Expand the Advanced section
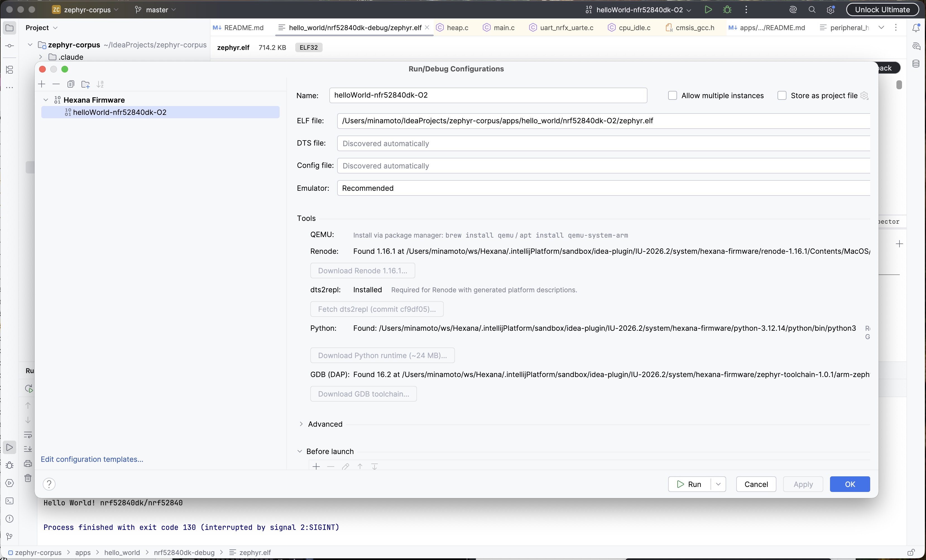This screenshot has height=560, width=926. [x=301, y=424]
